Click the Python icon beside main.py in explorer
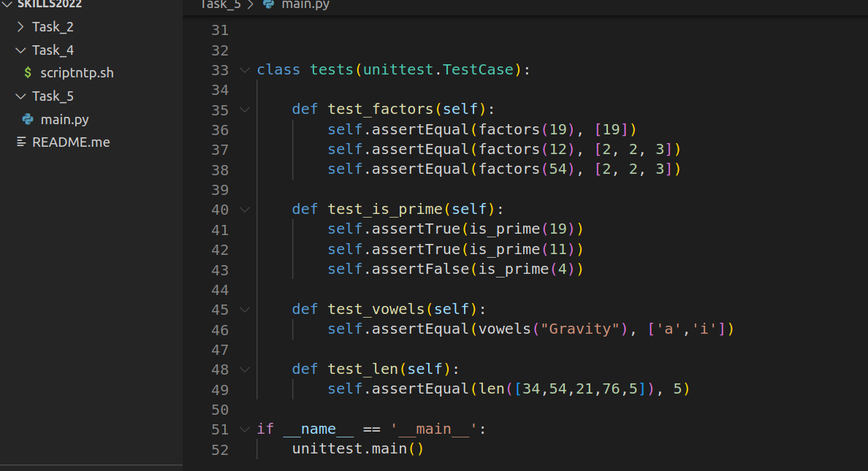The width and height of the screenshot is (868, 471). click(28, 119)
